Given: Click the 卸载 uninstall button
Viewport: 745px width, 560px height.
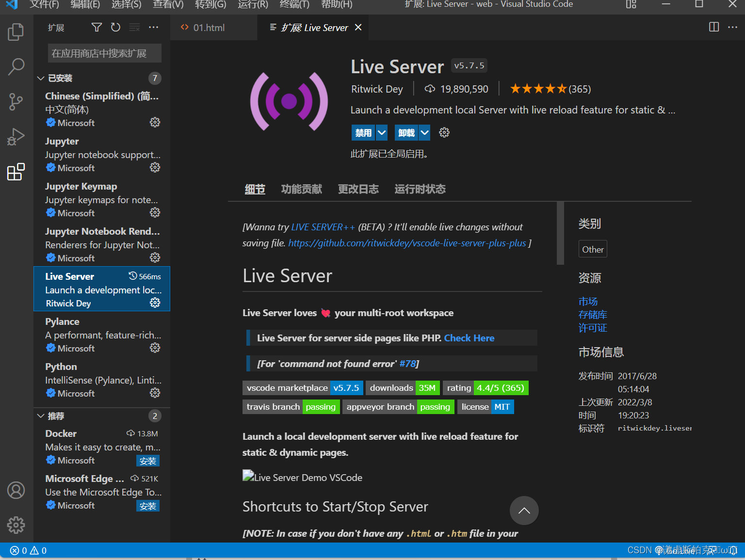Looking at the screenshot, I should coord(406,132).
